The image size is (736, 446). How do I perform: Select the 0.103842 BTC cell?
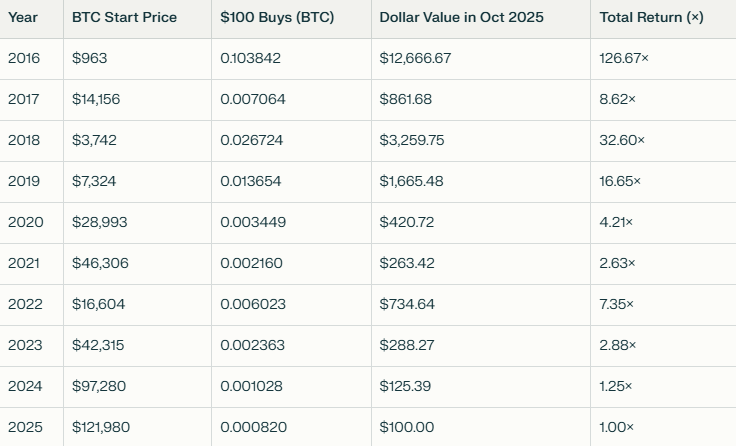251,59
